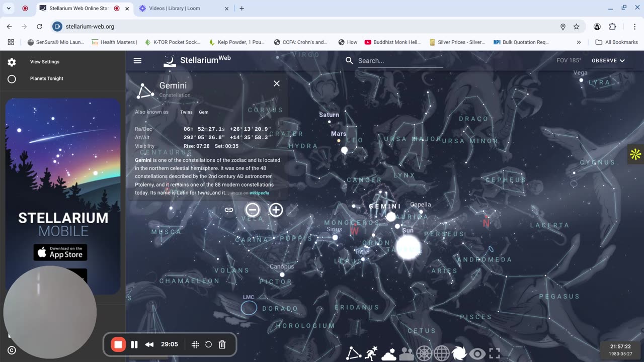The image size is (644, 362).
Task: Toggle night mode eye icon
Action: pyautogui.click(x=477, y=354)
